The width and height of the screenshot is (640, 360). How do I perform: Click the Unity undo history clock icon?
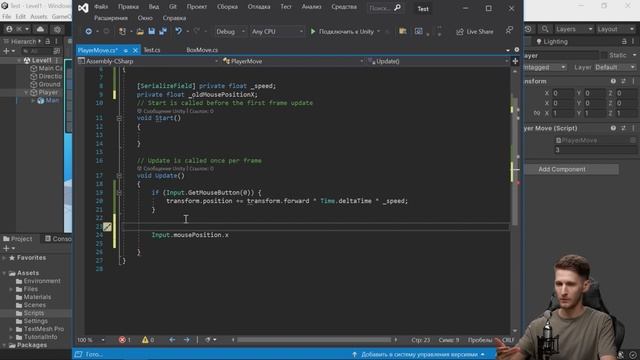(x=528, y=29)
